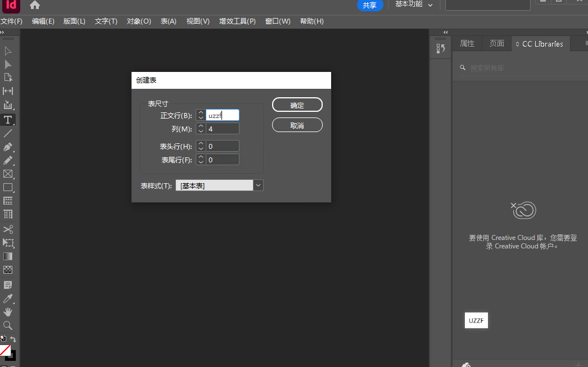Screen dimensions: 588x367
Task: Open the 帮助(H) menu
Action: point(312,21)
